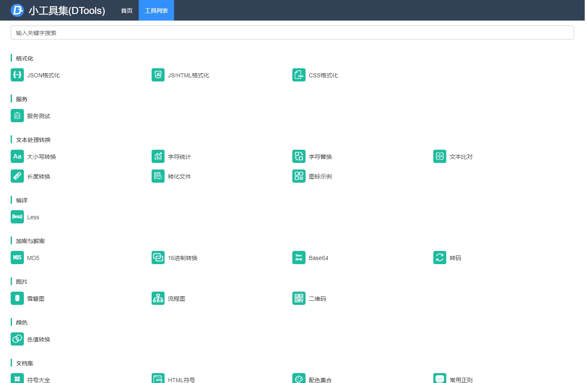
Task: Open the 长度转换 ruler icon
Action: 17,176
